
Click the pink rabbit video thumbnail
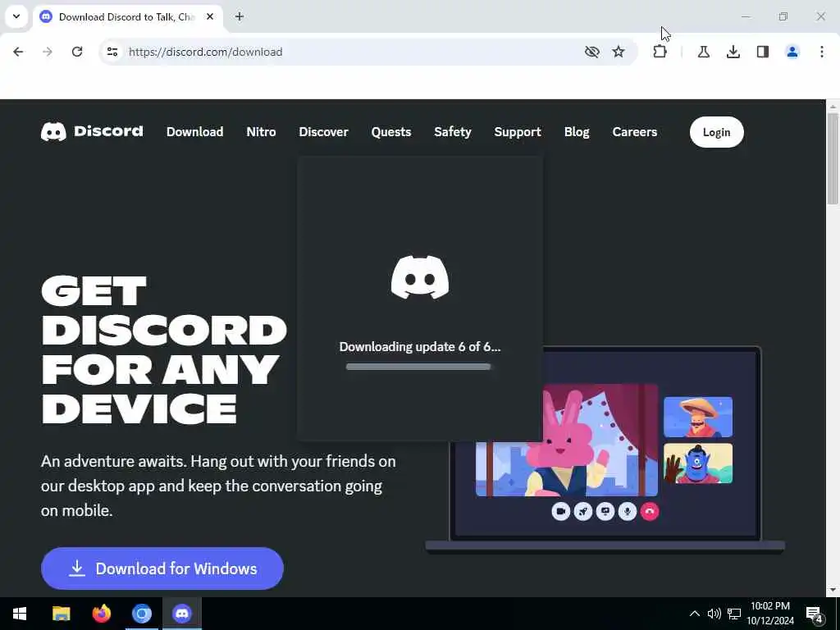coord(567,441)
